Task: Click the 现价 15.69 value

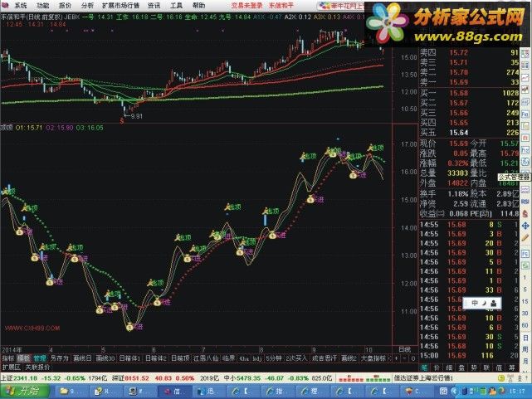Action: (459, 144)
